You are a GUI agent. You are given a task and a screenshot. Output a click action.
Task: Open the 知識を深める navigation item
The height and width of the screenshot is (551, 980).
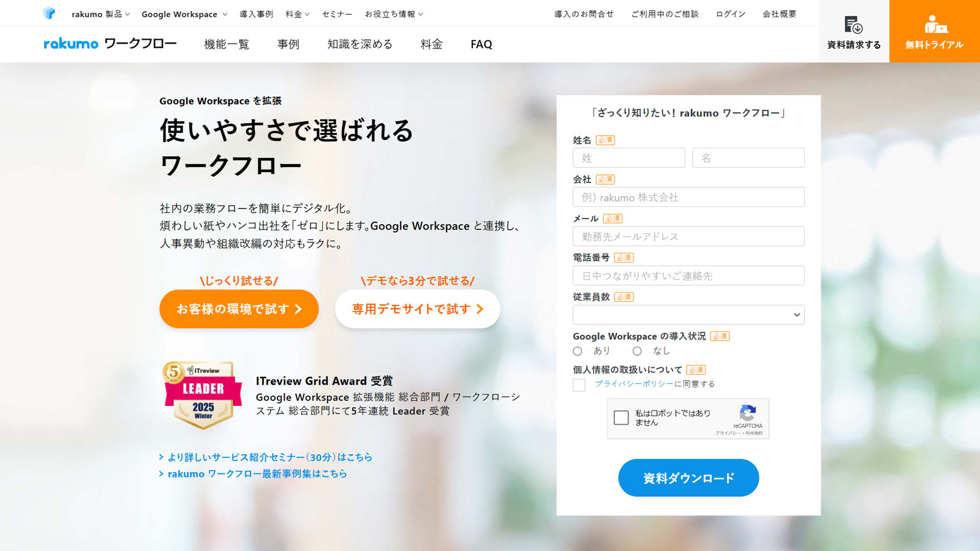point(360,44)
